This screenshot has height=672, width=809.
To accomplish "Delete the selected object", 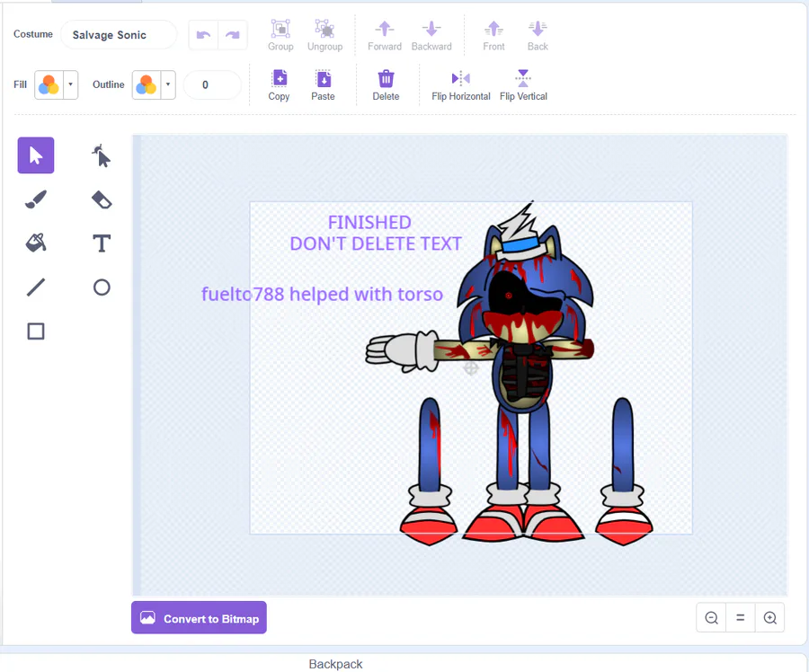I will pyautogui.click(x=386, y=85).
